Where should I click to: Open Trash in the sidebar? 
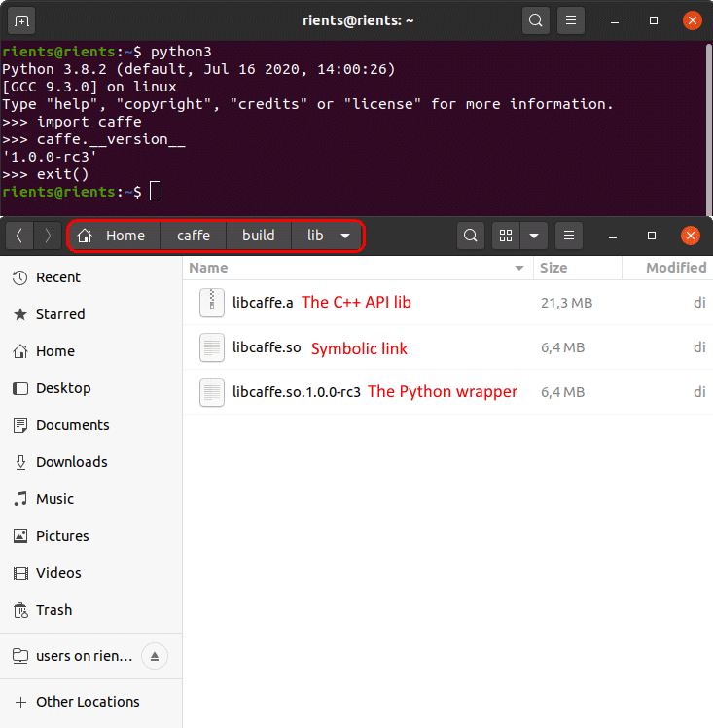tap(90, 610)
